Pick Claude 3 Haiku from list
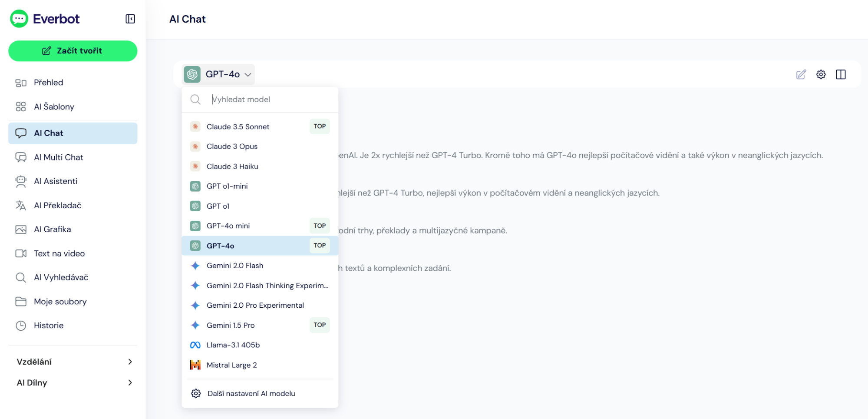The width and height of the screenshot is (868, 419). pyautogui.click(x=260, y=166)
